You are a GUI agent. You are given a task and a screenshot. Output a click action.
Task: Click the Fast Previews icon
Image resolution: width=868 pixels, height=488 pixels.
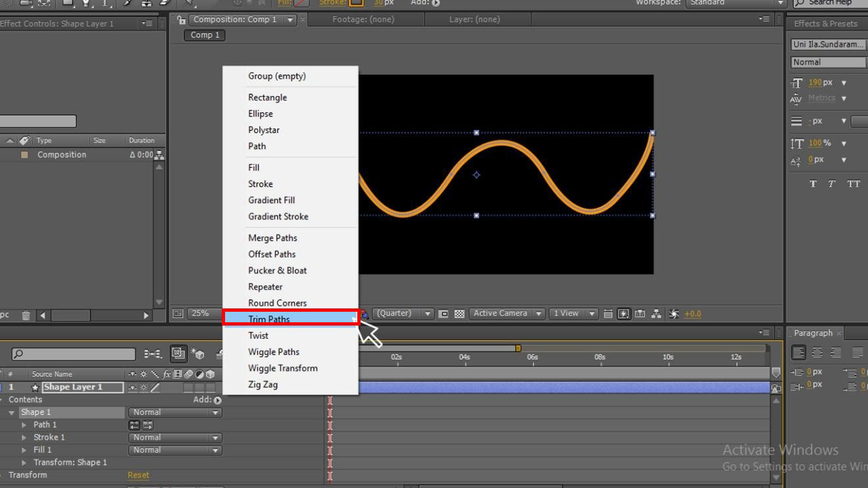pos(624,314)
